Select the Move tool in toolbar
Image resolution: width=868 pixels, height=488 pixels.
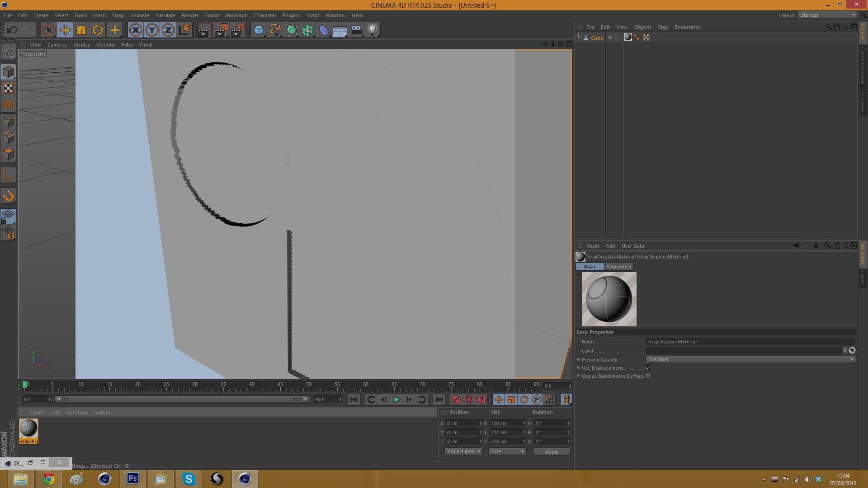coord(65,30)
